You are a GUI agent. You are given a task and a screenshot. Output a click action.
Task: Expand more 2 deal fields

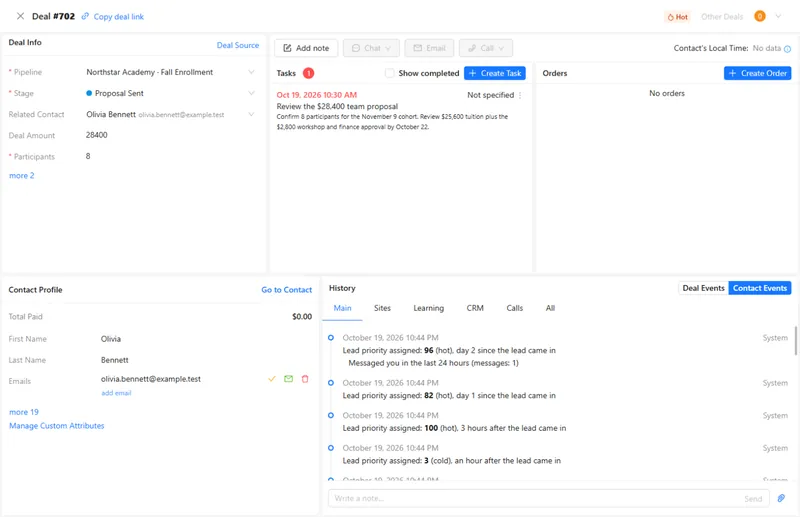[x=22, y=176]
